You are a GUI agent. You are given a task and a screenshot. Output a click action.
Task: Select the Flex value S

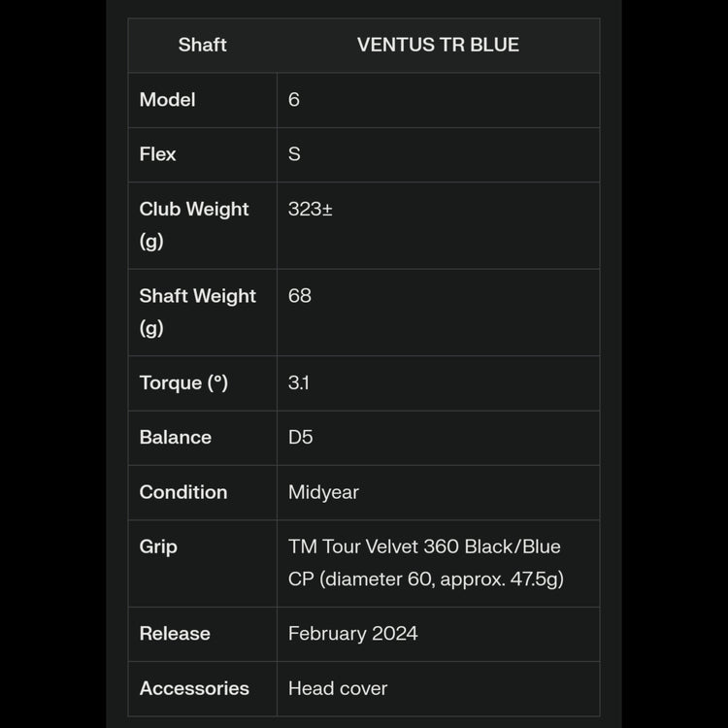pos(294,154)
